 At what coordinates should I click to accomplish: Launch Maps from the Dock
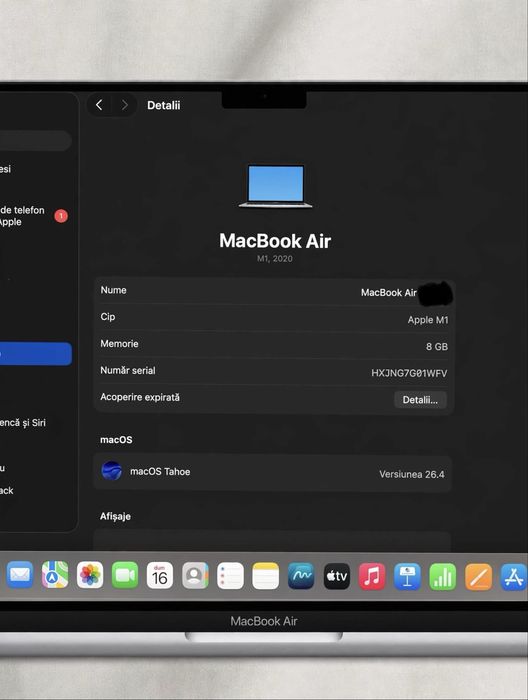55,575
